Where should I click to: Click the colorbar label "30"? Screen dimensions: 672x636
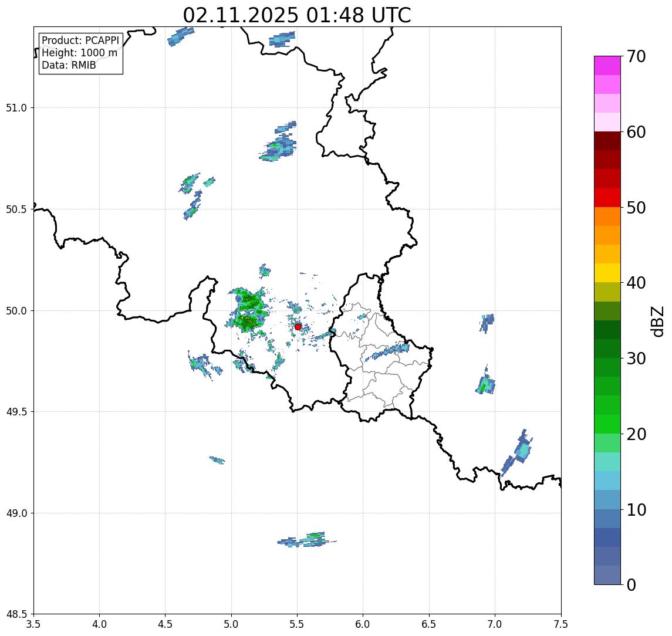[636, 358]
